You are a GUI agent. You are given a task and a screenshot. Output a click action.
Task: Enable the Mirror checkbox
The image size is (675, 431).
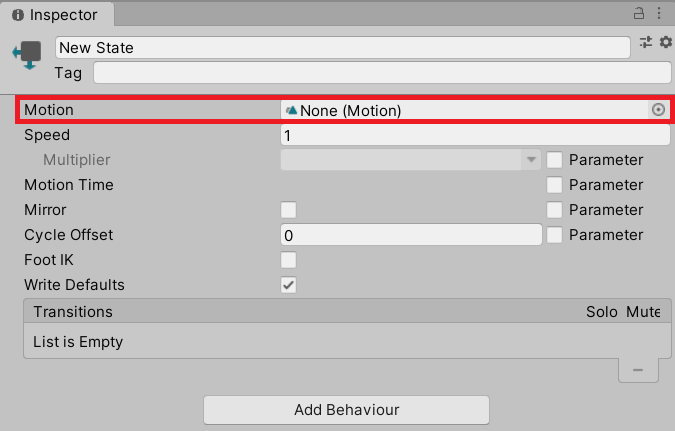pos(289,210)
